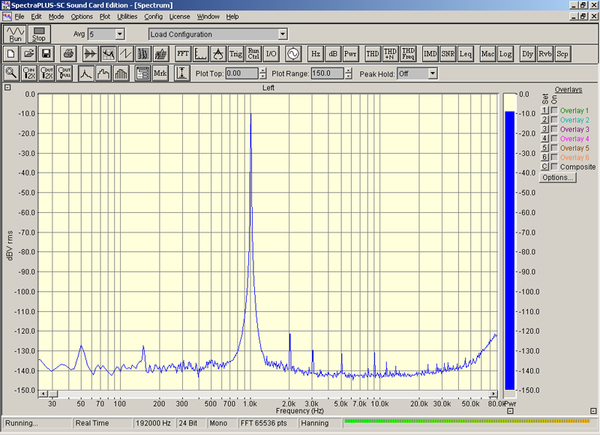Click the zoom out 2X icon
This screenshot has width=600, height=435.
(46, 73)
